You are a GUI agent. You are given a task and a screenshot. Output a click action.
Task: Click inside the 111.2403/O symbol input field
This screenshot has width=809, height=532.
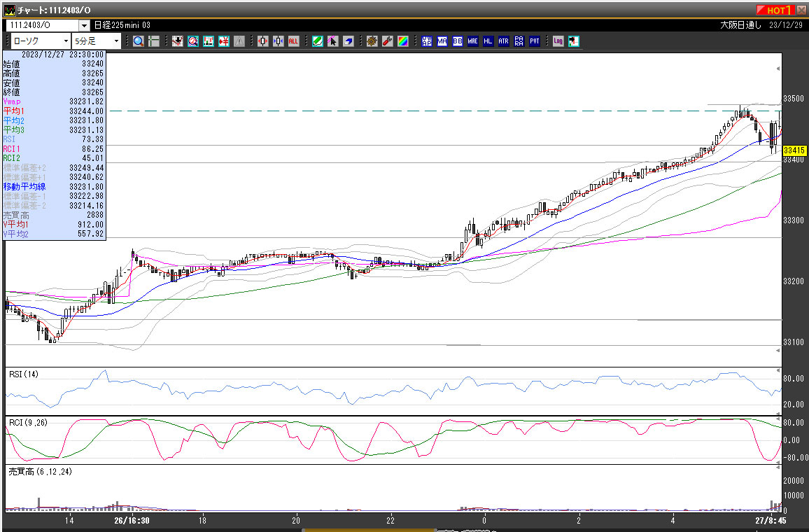pos(42,25)
